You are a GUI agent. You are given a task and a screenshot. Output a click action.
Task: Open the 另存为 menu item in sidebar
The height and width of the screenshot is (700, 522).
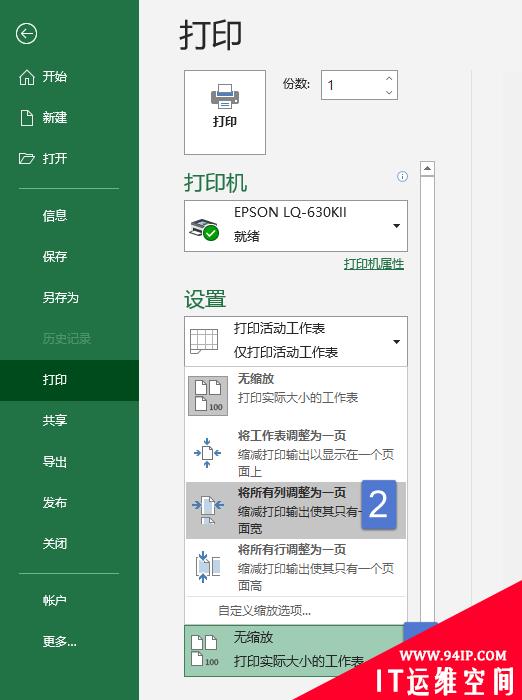(x=61, y=297)
